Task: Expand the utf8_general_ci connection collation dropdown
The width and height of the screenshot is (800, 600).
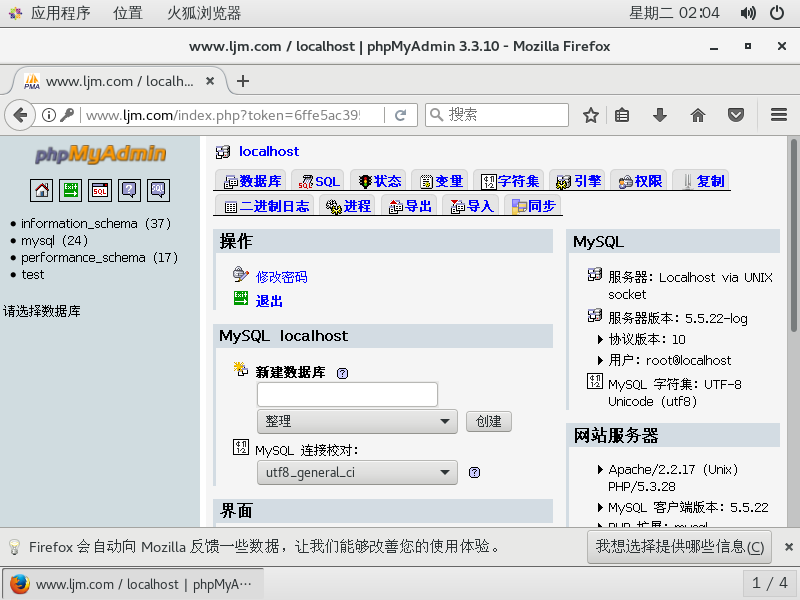Action: [357, 472]
